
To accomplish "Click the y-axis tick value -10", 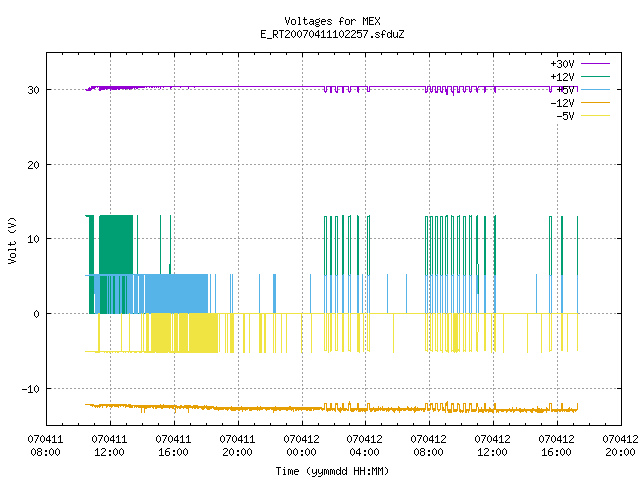I will [31, 389].
